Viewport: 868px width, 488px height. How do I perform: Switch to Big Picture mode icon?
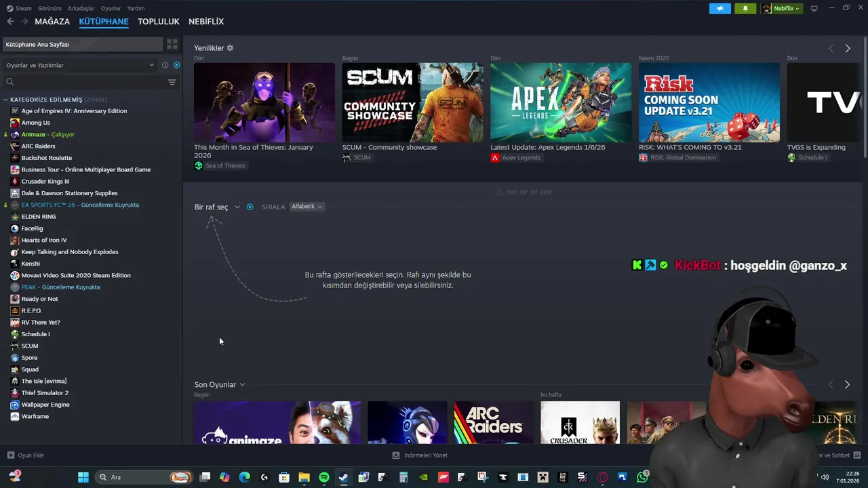(x=814, y=8)
